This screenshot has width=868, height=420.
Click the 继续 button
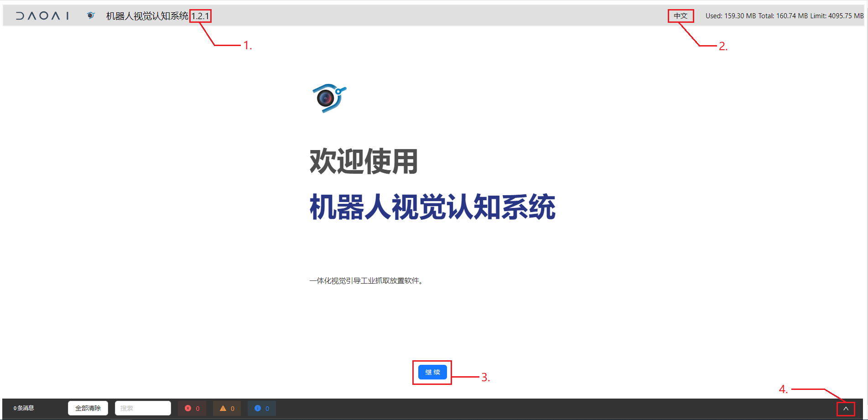pyautogui.click(x=432, y=372)
